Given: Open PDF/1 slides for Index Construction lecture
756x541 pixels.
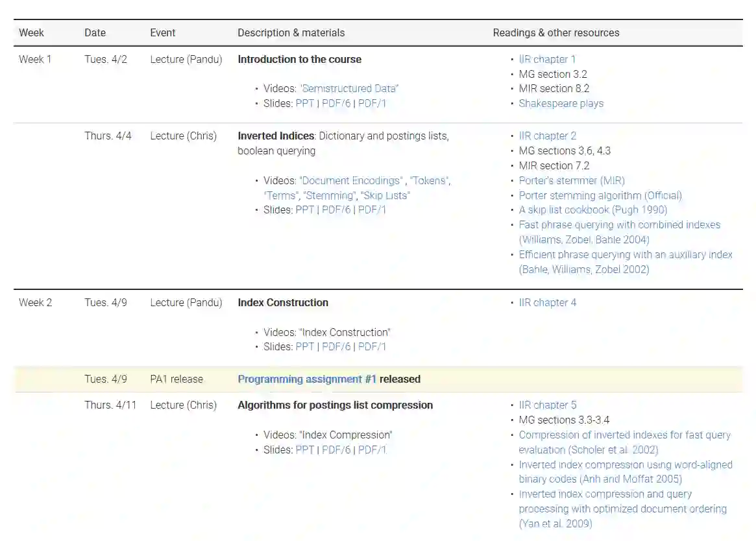Looking at the screenshot, I should point(372,346).
